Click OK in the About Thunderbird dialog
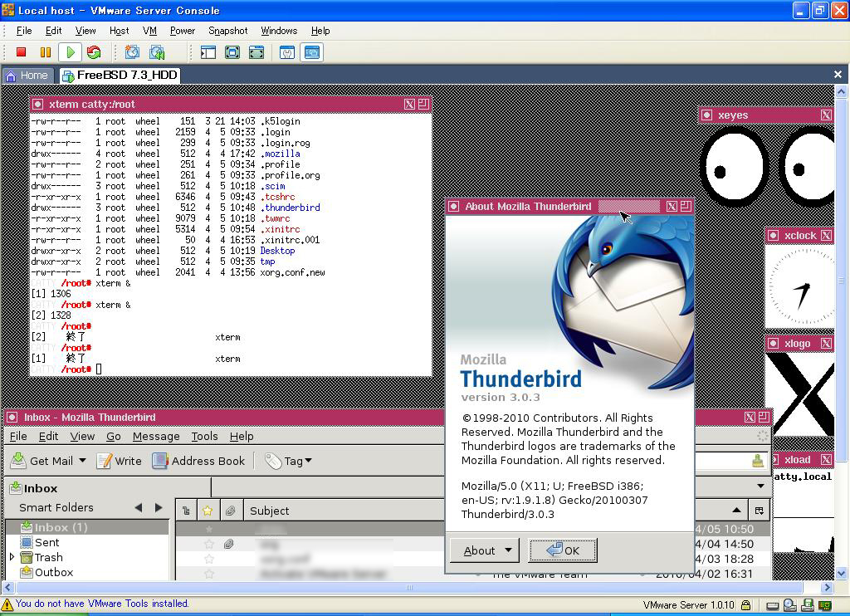 tap(563, 550)
